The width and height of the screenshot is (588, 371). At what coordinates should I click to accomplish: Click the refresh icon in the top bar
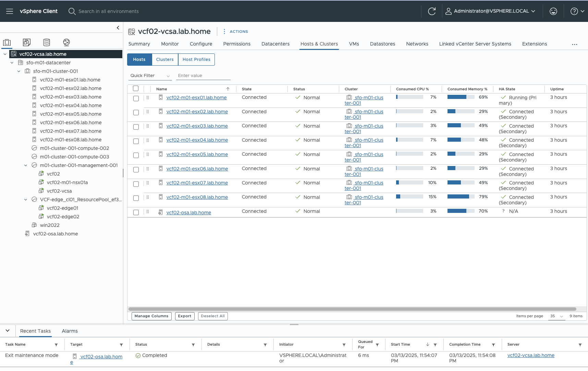[432, 11]
